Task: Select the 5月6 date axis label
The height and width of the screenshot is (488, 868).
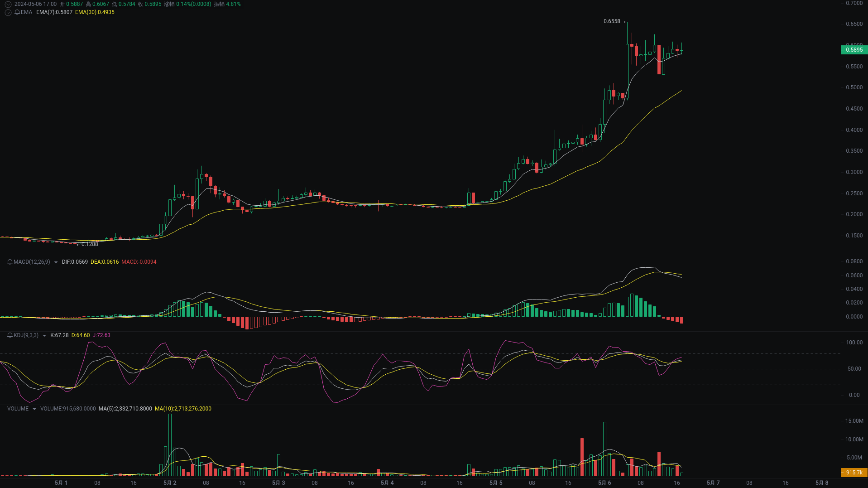Action: tap(604, 483)
